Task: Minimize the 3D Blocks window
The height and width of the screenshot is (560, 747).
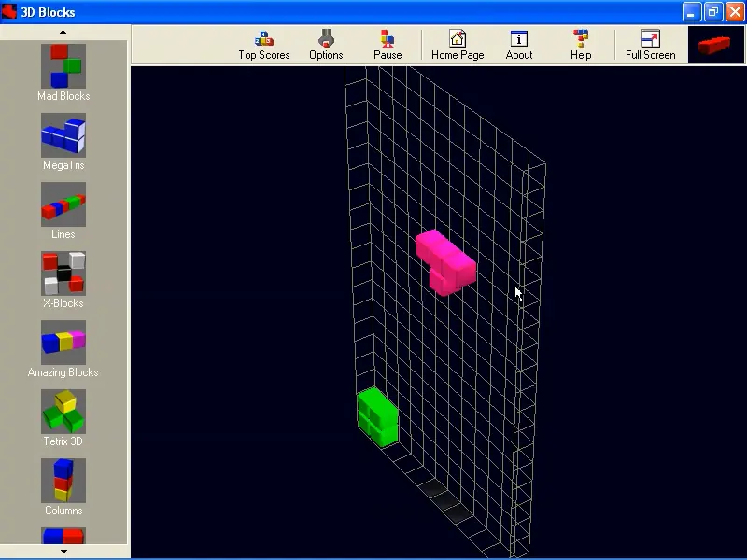Action: 691,12
